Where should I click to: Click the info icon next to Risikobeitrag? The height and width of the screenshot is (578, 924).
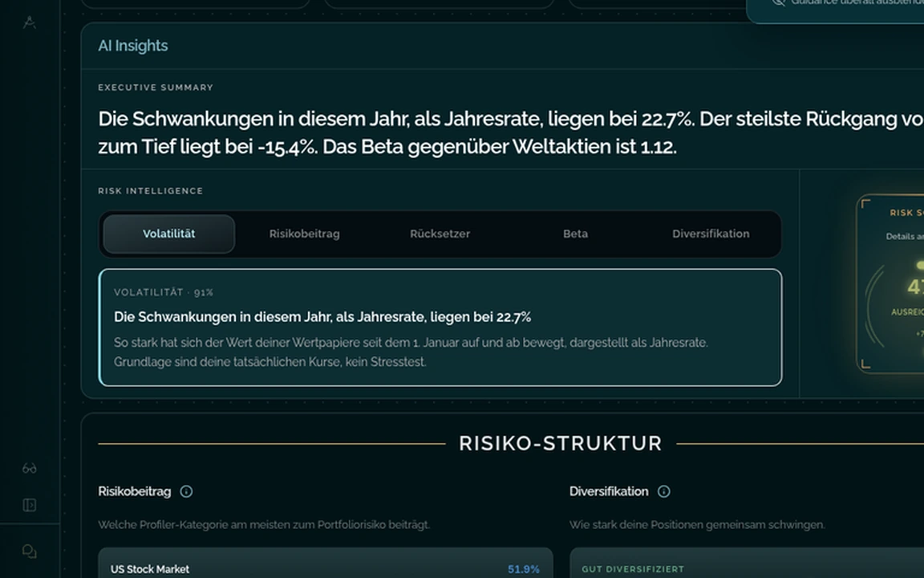pyautogui.click(x=186, y=491)
